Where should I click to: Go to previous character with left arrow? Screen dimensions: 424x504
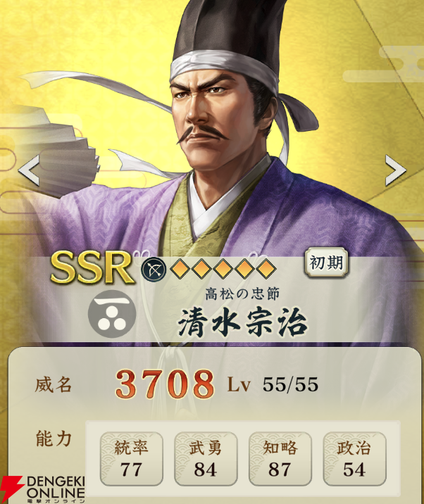29,170
